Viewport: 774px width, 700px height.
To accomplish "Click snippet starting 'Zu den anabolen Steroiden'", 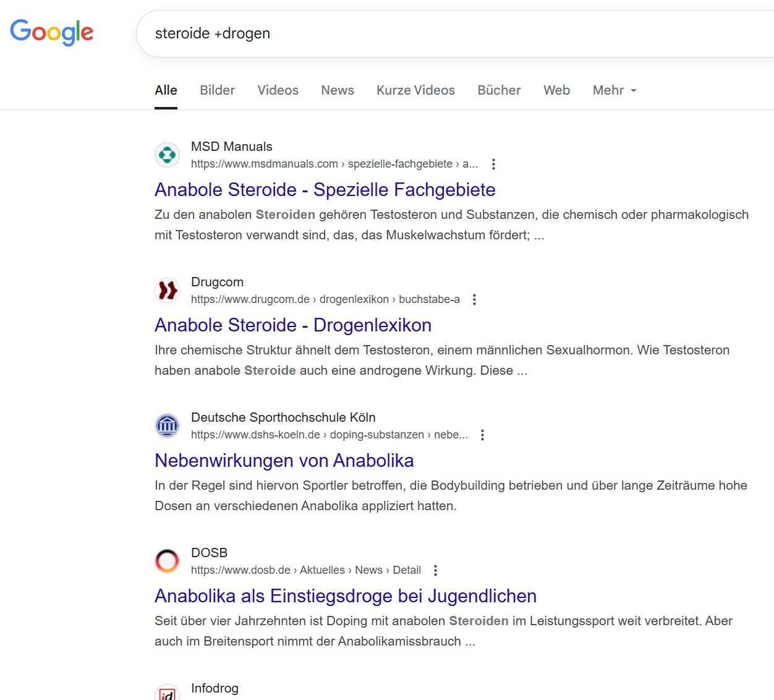I will coord(451,225).
